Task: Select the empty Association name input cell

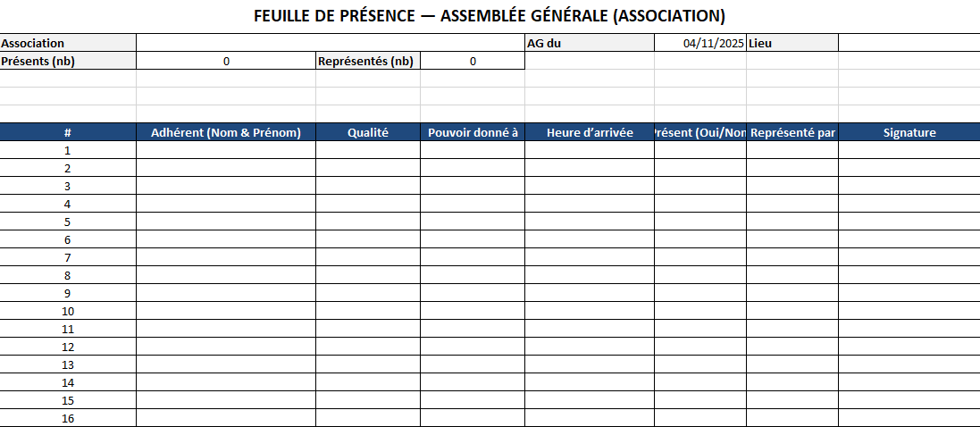Action: 331,43
